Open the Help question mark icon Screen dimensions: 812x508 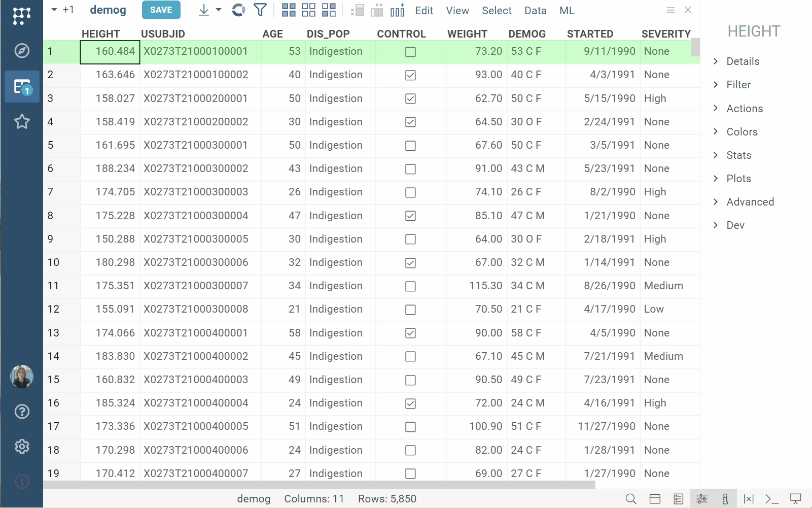tap(22, 412)
